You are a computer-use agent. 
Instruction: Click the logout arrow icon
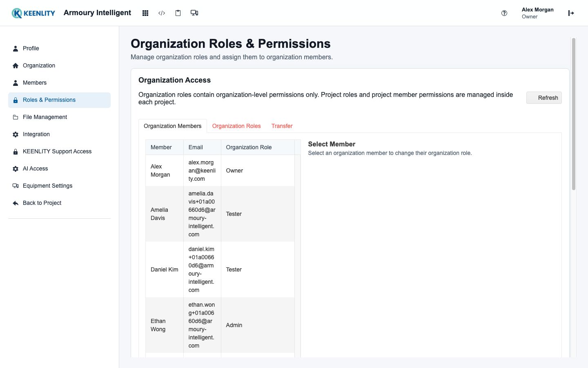[571, 13]
